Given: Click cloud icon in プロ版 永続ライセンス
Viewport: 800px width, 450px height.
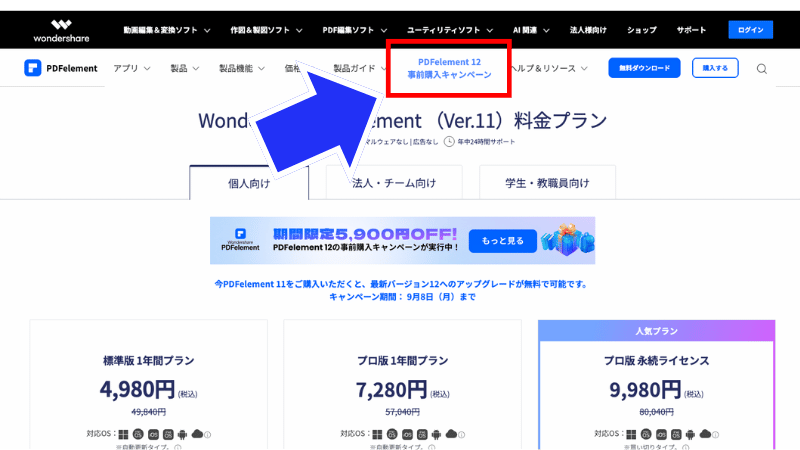Looking at the screenshot, I should click(705, 434).
